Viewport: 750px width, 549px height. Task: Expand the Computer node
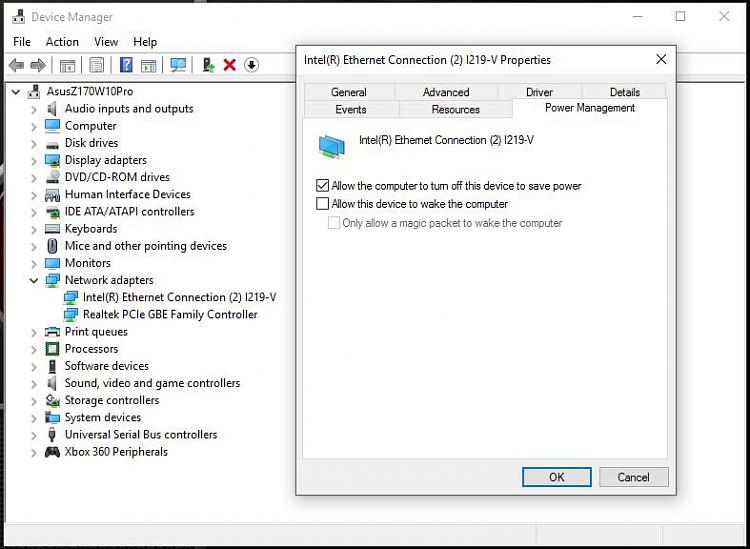click(x=33, y=127)
